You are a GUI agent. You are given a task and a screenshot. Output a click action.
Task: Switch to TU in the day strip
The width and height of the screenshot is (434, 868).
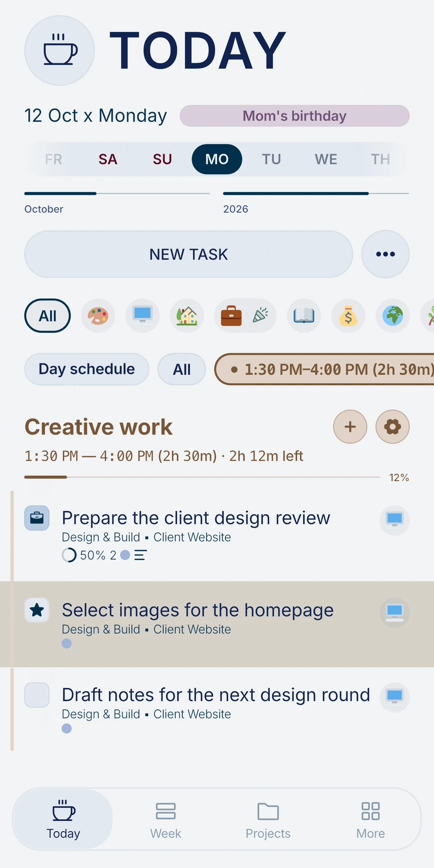(x=271, y=159)
